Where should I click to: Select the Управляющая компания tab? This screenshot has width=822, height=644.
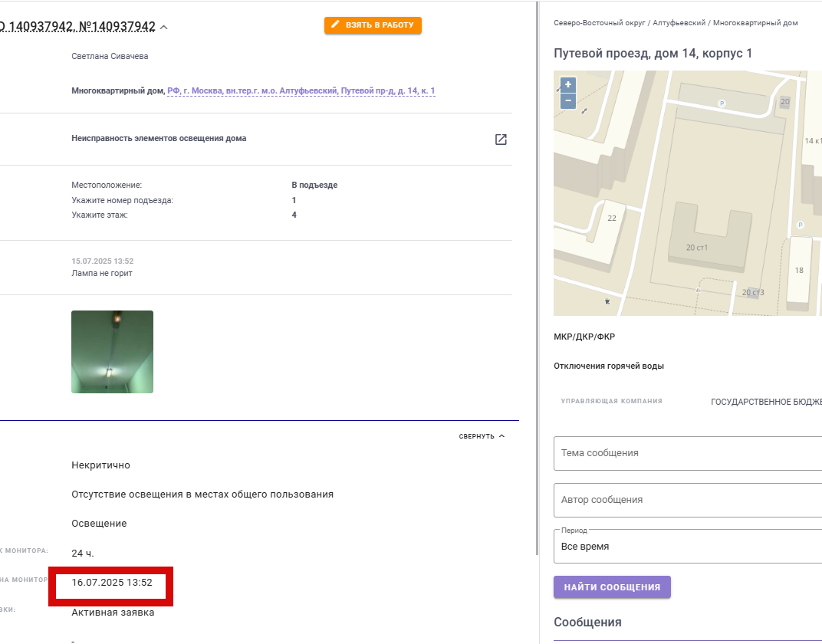[x=611, y=401]
